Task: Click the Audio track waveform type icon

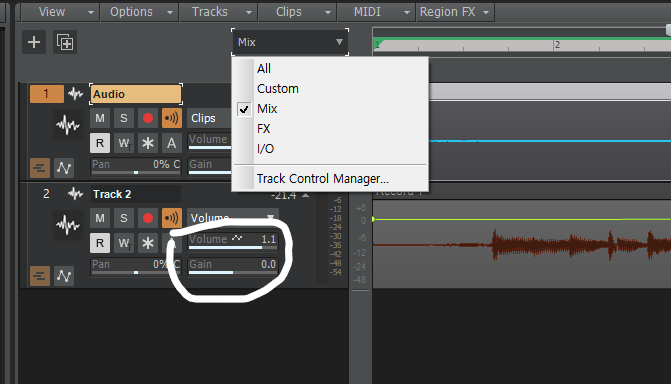Action: coord(75,94)
